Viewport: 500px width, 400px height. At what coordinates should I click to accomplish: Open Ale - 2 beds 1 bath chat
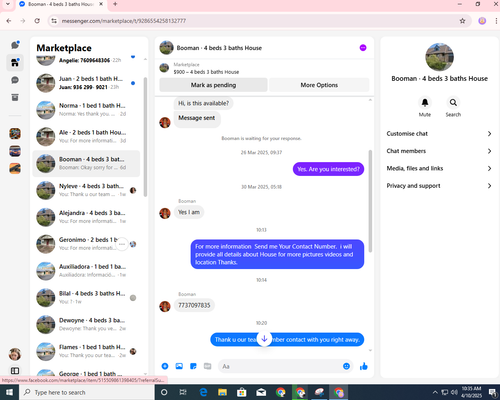click(86, 137)
